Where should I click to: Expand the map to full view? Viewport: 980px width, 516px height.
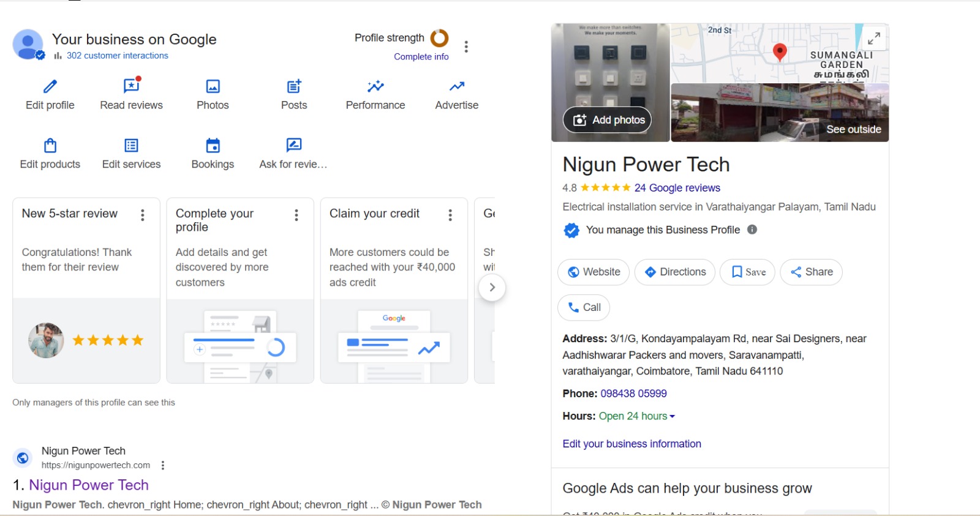874,39
